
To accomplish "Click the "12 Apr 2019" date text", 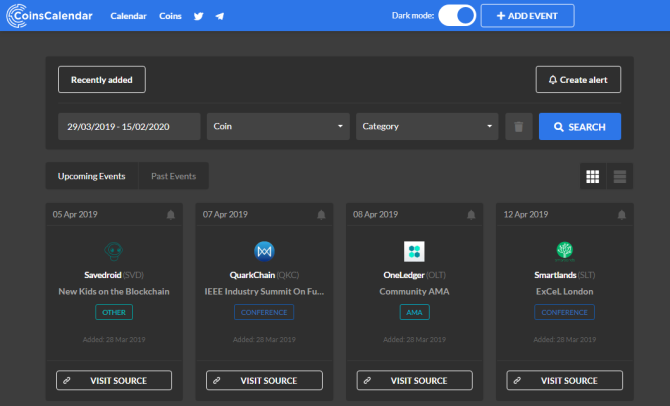I will tap(526, 215).
